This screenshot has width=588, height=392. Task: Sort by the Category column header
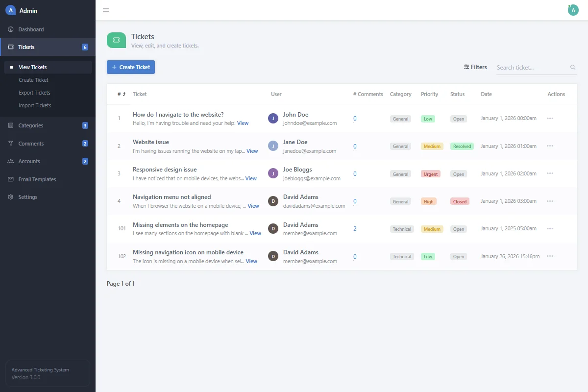click(x=401, y=94)
